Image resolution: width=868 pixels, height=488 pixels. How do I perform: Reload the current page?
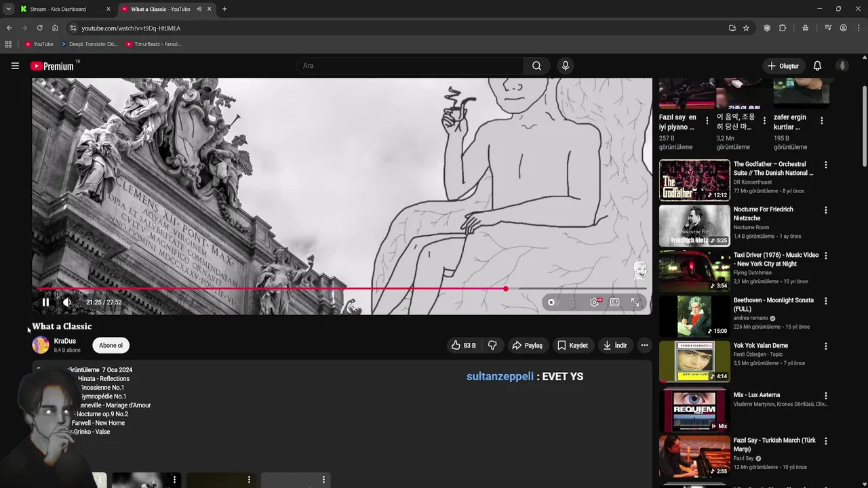(x=39, y=28)
